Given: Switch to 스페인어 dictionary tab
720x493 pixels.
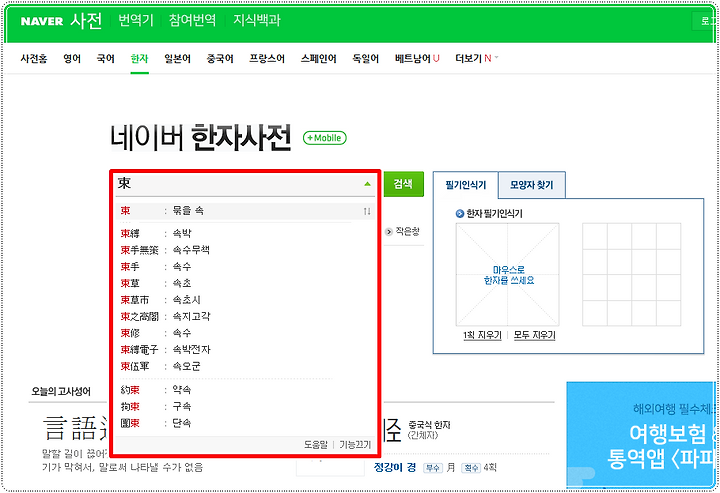Looking at the screenshot, I should coord(319,58).
